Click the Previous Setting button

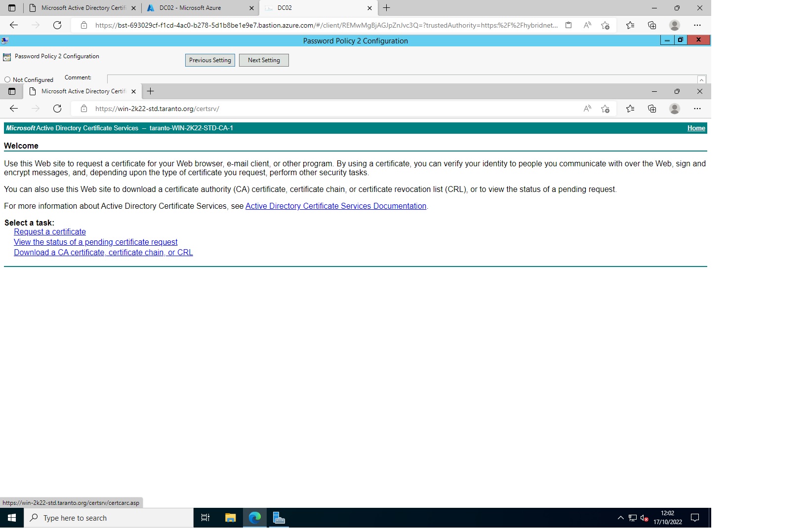click(x=210, y=60)
